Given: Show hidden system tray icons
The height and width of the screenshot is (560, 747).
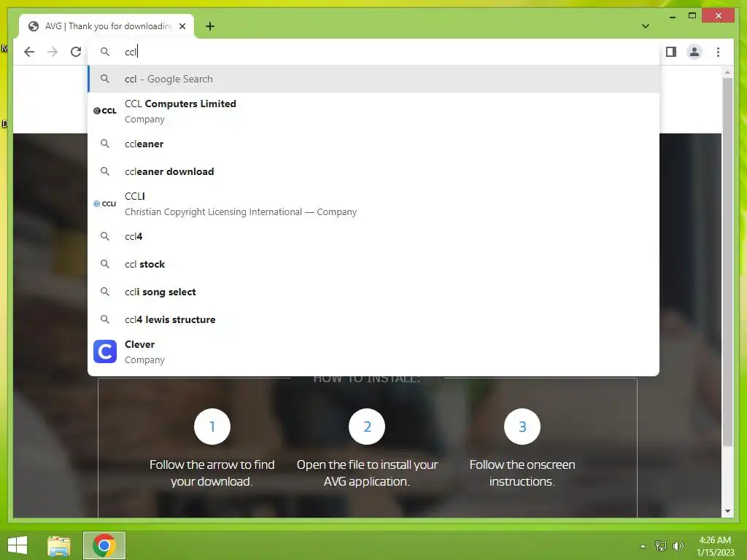Looking at the screenshot, I should (643, 546).
